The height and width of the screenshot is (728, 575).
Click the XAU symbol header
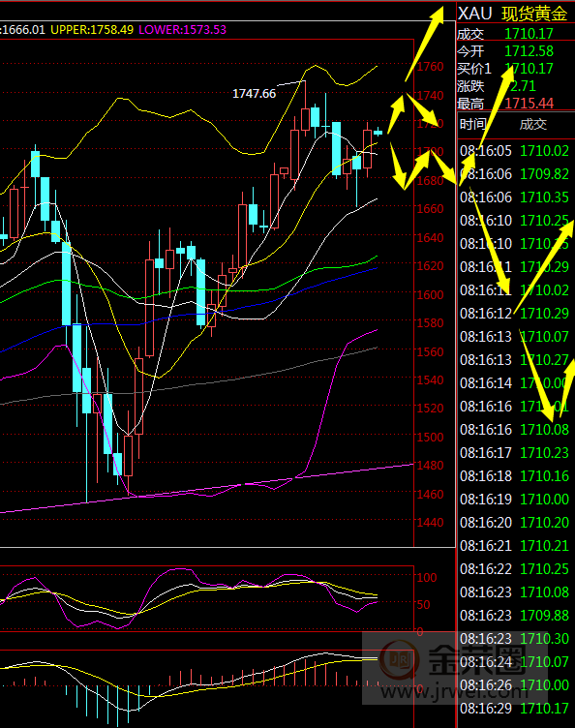click(x=474, y=14)
